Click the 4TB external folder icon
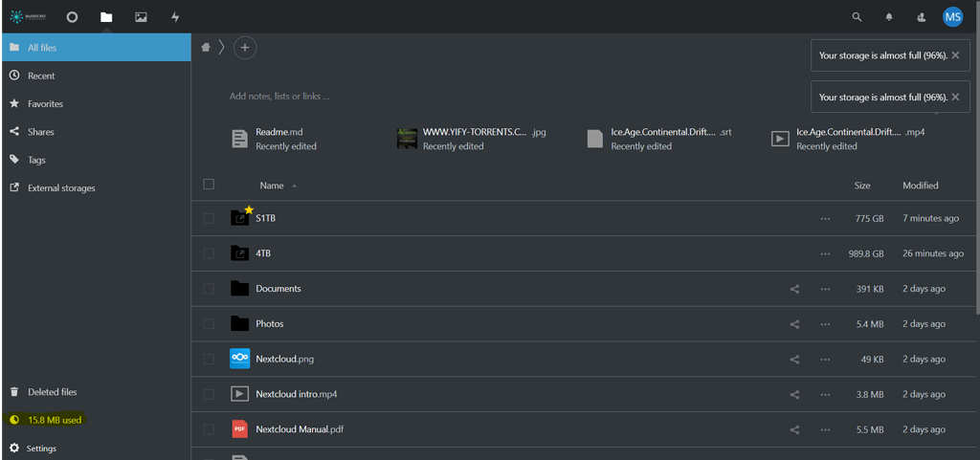Screen dimensions: 980x460 point(239,253)
